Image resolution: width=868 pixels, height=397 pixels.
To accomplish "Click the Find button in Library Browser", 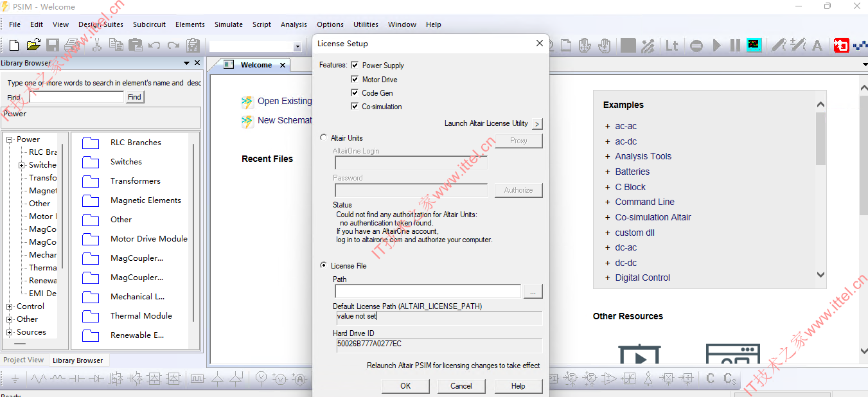I will tap(134, 97).
